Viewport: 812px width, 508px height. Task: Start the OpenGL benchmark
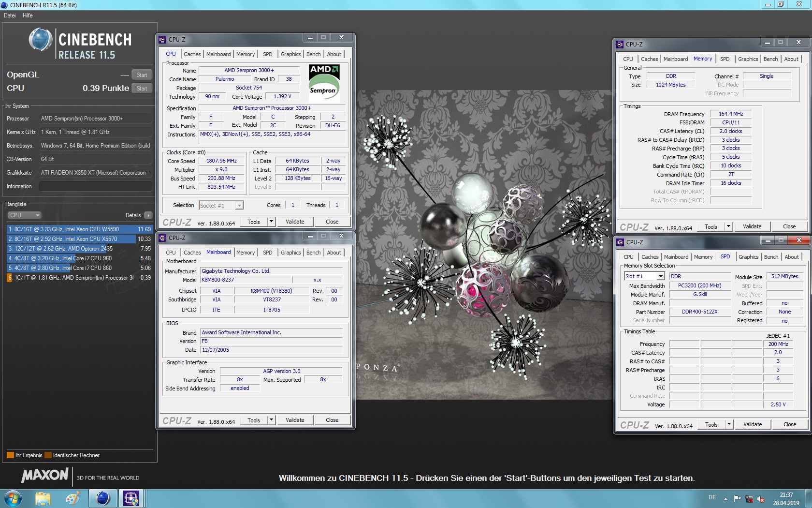142,75
